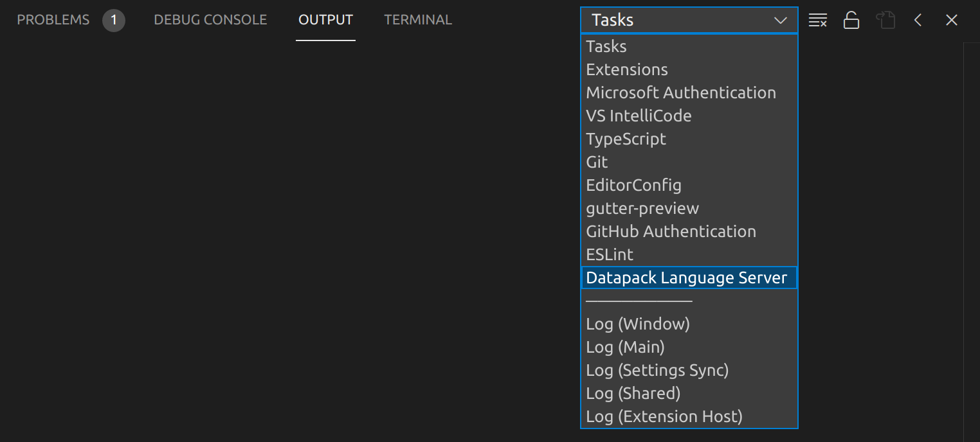The width and height of the screenshot is (980, 442).
Task: Switch to the TERMINAL tab
Action: click(417, 19)
